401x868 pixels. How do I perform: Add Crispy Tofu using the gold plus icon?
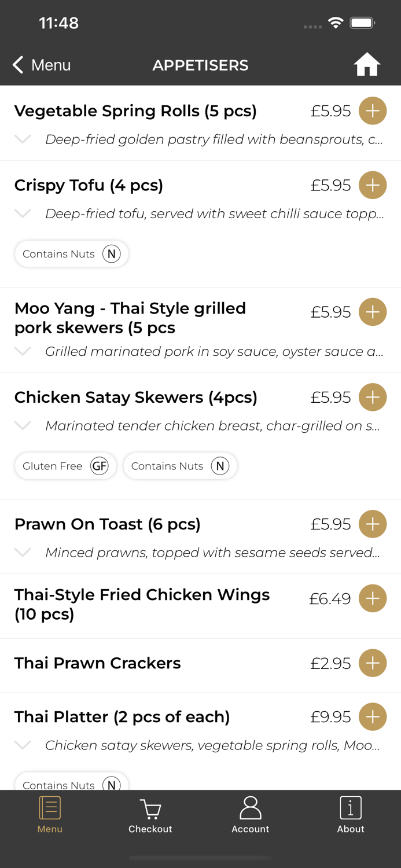point(373,185)
